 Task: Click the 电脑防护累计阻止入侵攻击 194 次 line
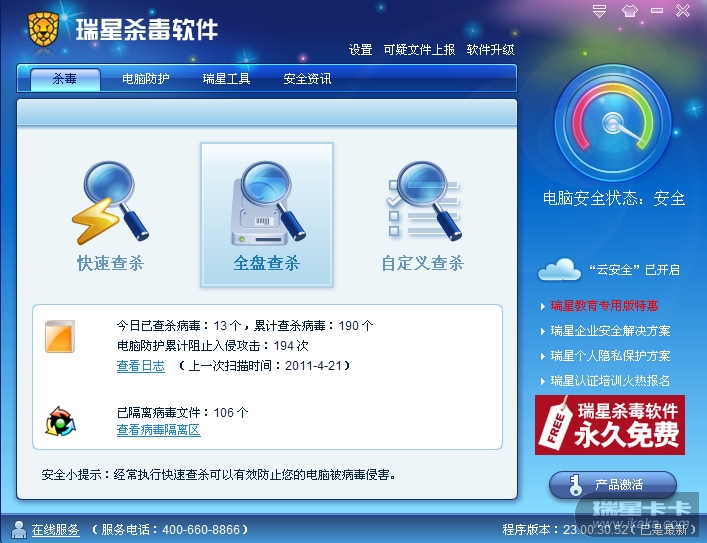click(x=212, y=346)
